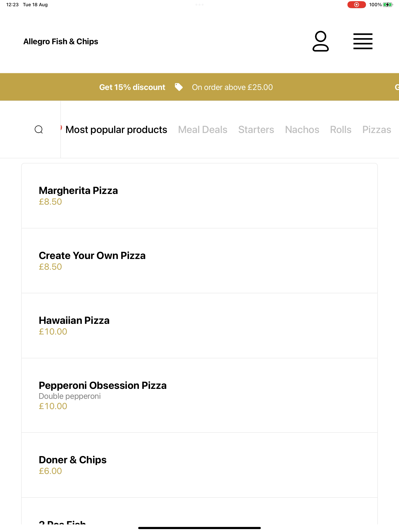Select the Margherita Pizza item
Viewport: 399px width, 532px height.
199,196
